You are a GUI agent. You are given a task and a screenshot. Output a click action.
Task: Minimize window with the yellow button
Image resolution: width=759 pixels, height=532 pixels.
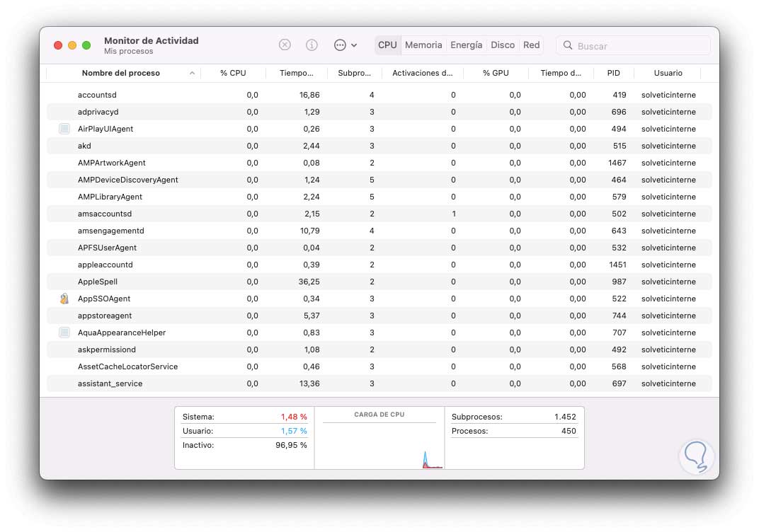click(x=72, y=45)
